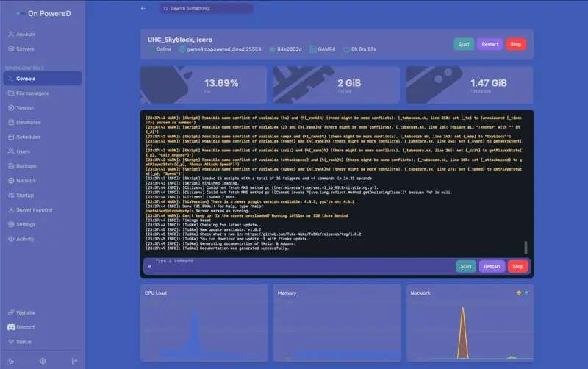
Task: Open the Server Importer page
Action: [x=35, y=209]
